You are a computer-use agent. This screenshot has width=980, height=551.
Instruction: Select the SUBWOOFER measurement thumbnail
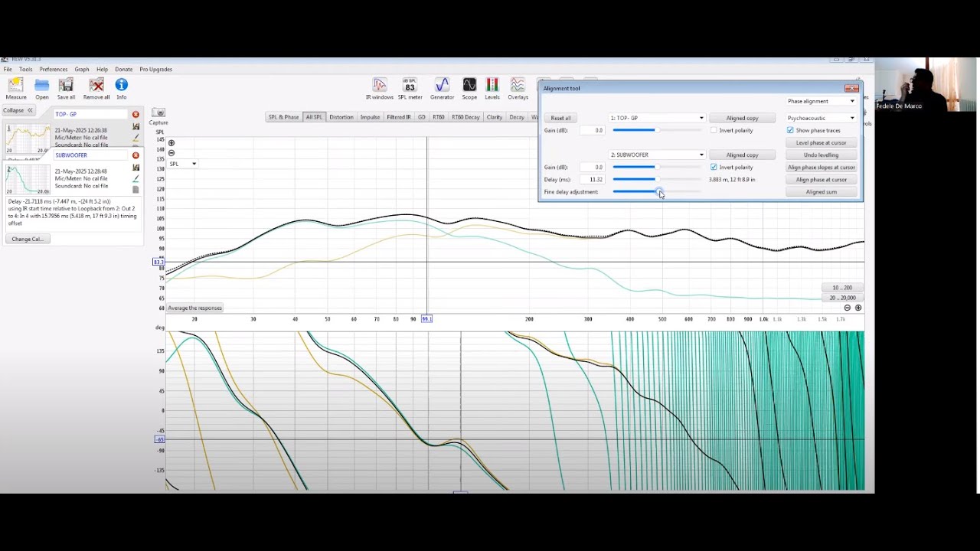(x=28, y=180)
